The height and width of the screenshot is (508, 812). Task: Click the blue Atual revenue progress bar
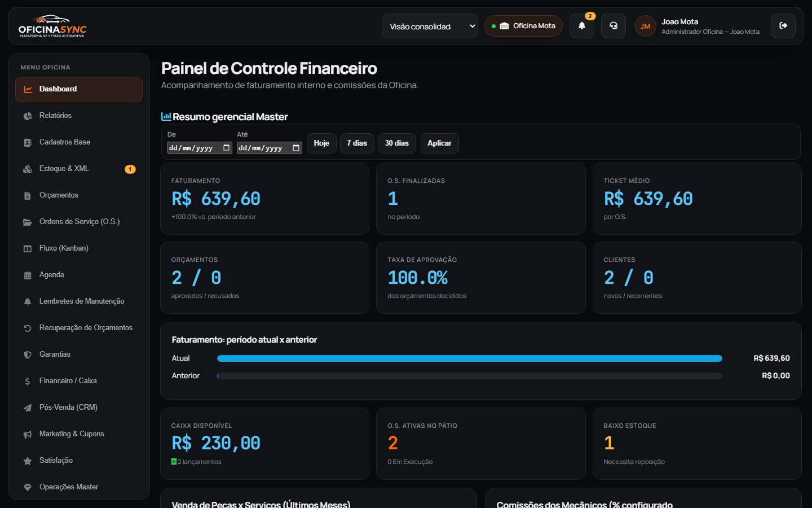(x=469, y=358)
